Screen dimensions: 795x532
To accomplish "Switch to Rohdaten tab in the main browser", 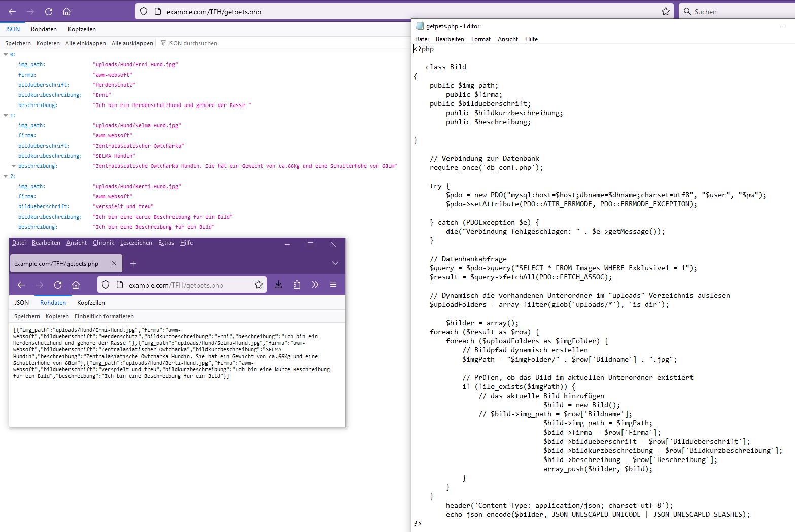I will coord(44,29).
